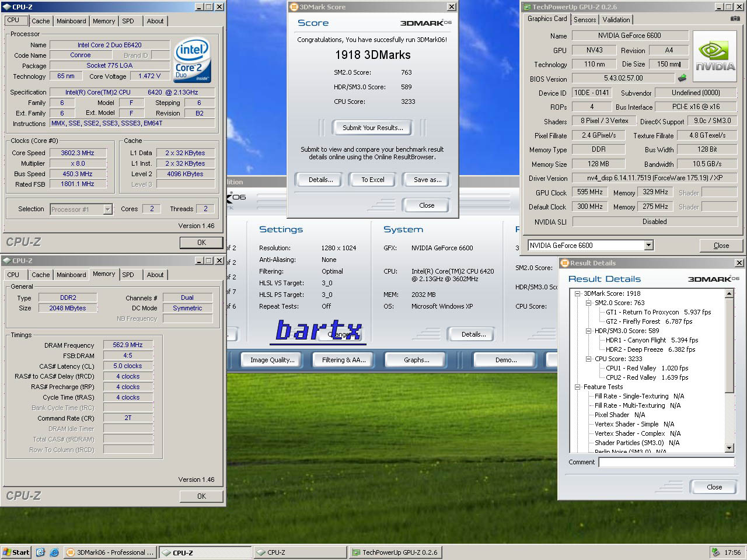Select GT1 - Return To Proxycon result
This screenshot has height=560, width=747.
658,312
